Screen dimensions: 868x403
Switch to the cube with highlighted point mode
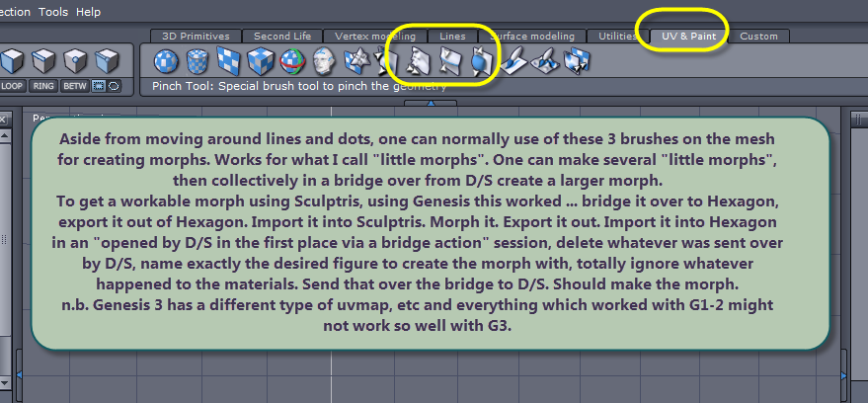point(75,60)
